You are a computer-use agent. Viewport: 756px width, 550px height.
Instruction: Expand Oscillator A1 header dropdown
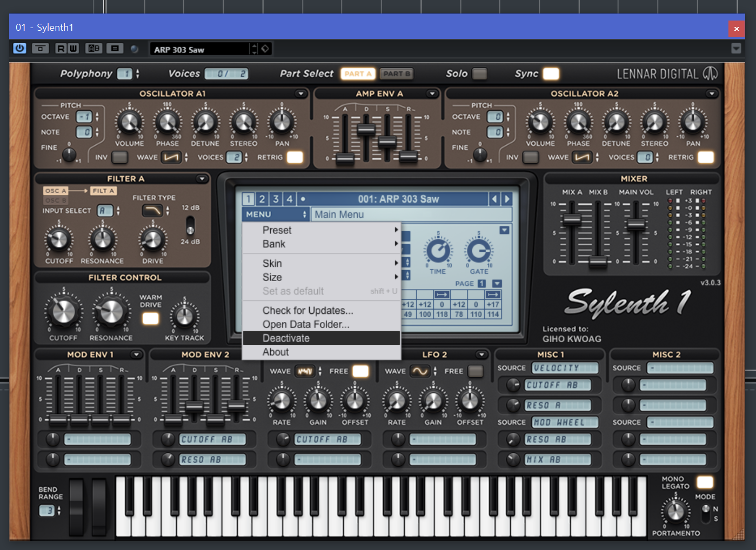300,93
